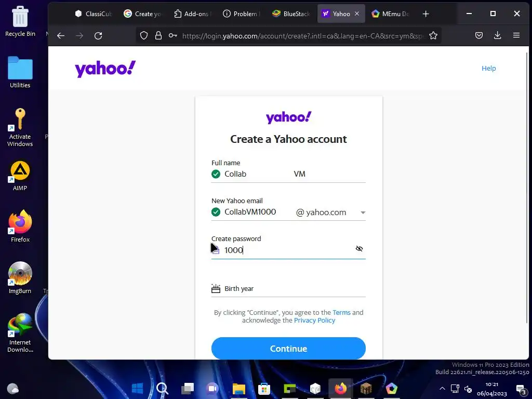Switch to the MEmu Download tab
532x399 pixels.
(390, 14)
